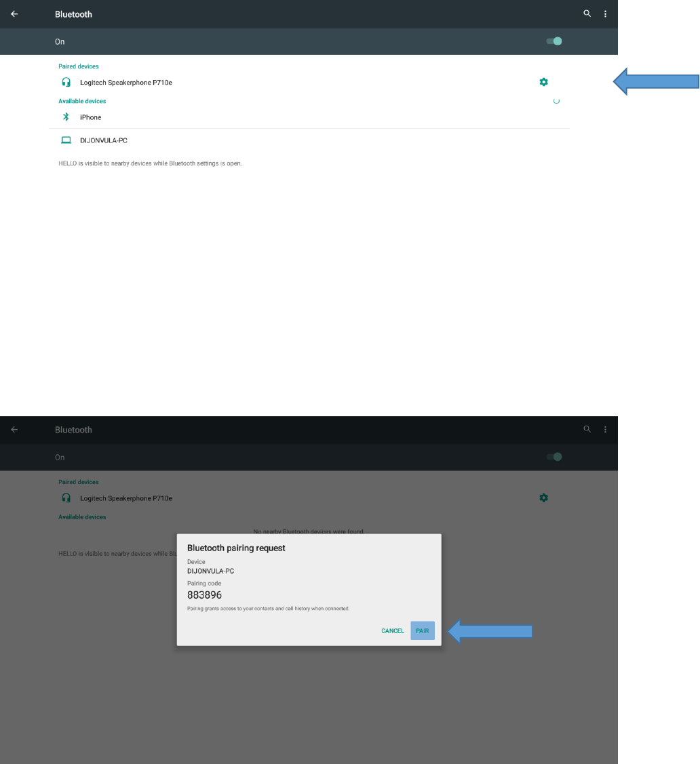
Task: Tap dimmed settings gear in bottom screen
Action: 543,498
